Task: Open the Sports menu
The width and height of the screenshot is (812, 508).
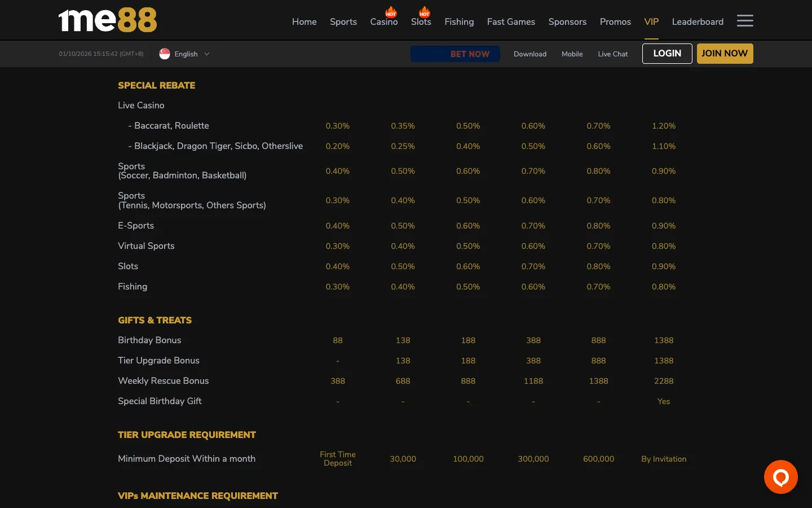Action: pyautogui.click(x=343, y=21)
